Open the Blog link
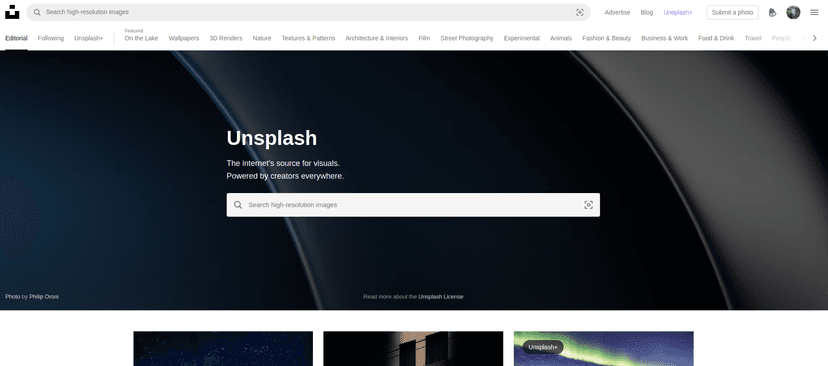The height and width of the screenshot is (366, 828). tap(646, 12)
